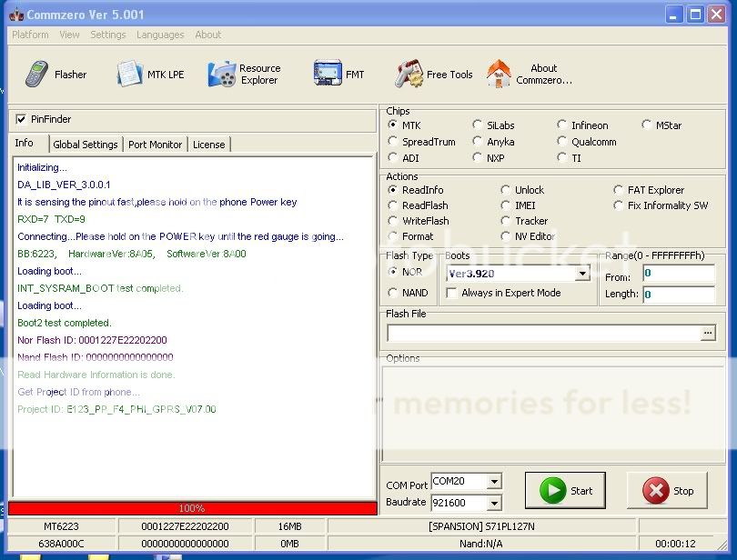Open the COM Port dropdown
737x560 pixels.
tap(494, 482)
